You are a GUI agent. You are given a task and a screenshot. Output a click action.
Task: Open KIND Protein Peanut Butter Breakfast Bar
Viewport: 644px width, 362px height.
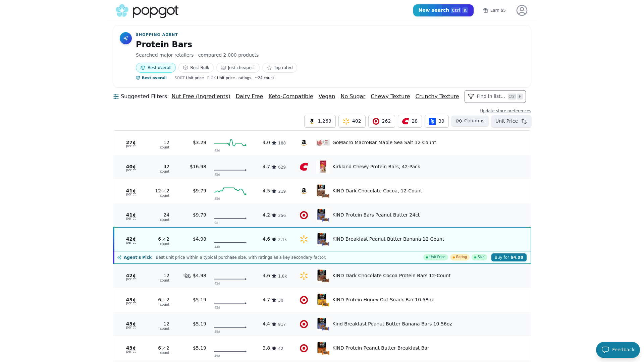click(x=381, y=348)
